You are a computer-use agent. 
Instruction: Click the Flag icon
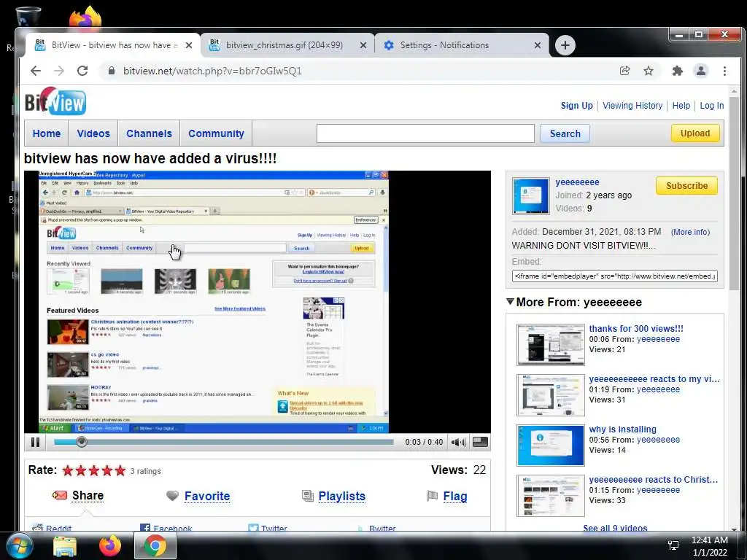[432, 496]
